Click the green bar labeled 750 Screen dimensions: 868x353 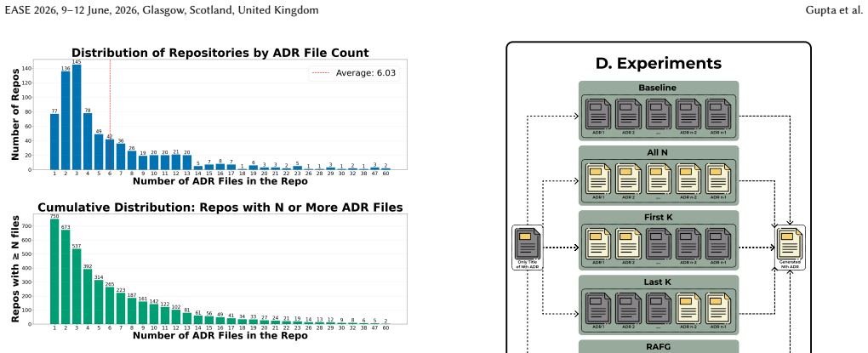(x=54, y=271)
